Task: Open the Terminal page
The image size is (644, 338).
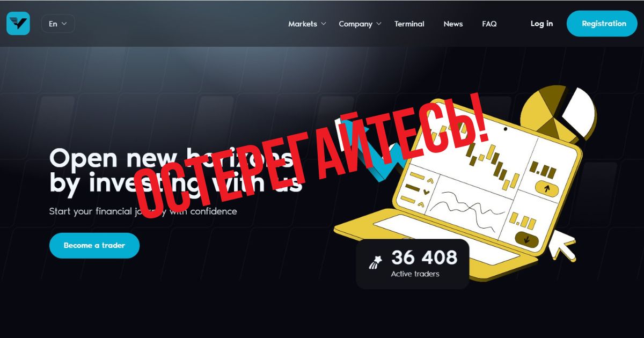Action: (409, 24)
